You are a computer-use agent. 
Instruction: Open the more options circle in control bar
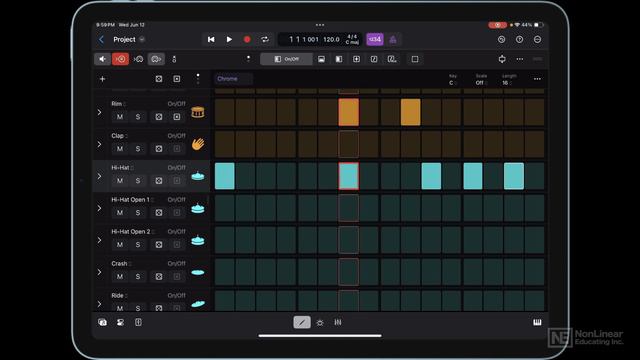pos(538,40)
